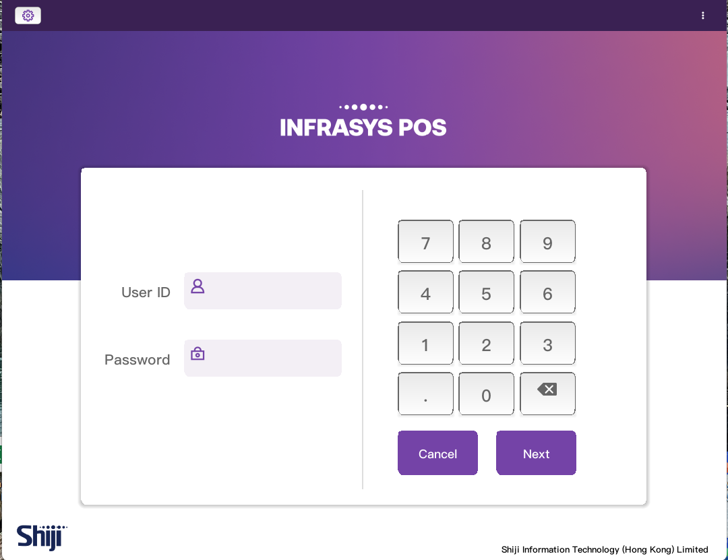The image size is (728, 560).
Task: Open the three-dot overflow menu
Action: click(x=703, y=15)
